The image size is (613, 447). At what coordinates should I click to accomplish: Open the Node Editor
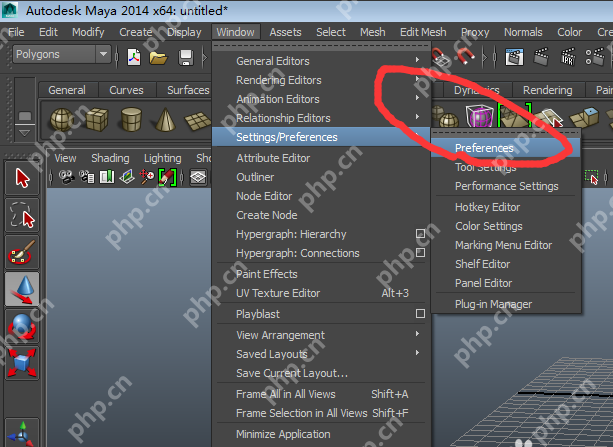[321, 196]
